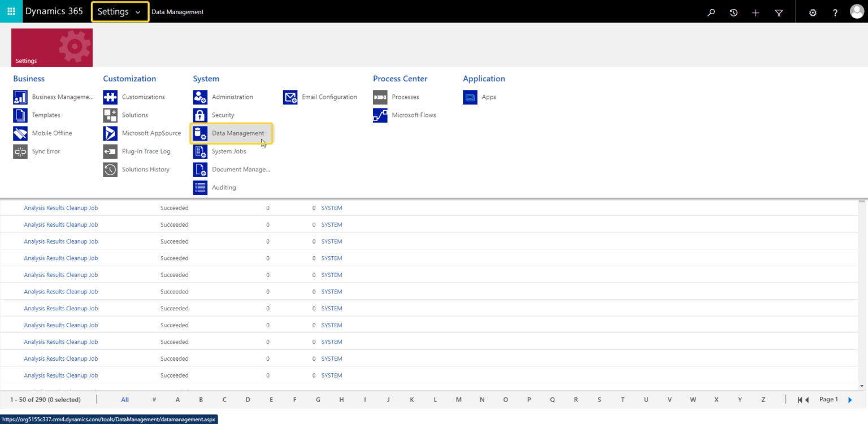The width and height of the screenshot is (868, 424).
Task: Select the System Jobs icon
Action: point(229,151)
